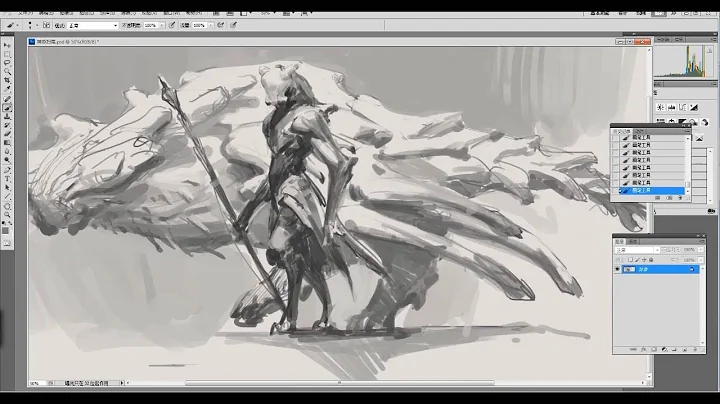The height and width of the screenshot is (404, 720).
Task: Open the Layers panel options menu
Action: [x=702, y=241]
